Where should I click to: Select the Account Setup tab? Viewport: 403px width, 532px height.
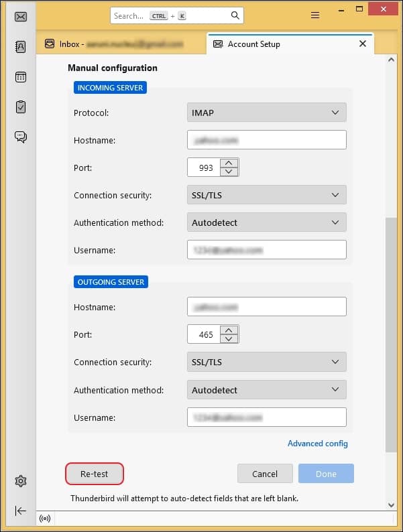coord(290,44)
